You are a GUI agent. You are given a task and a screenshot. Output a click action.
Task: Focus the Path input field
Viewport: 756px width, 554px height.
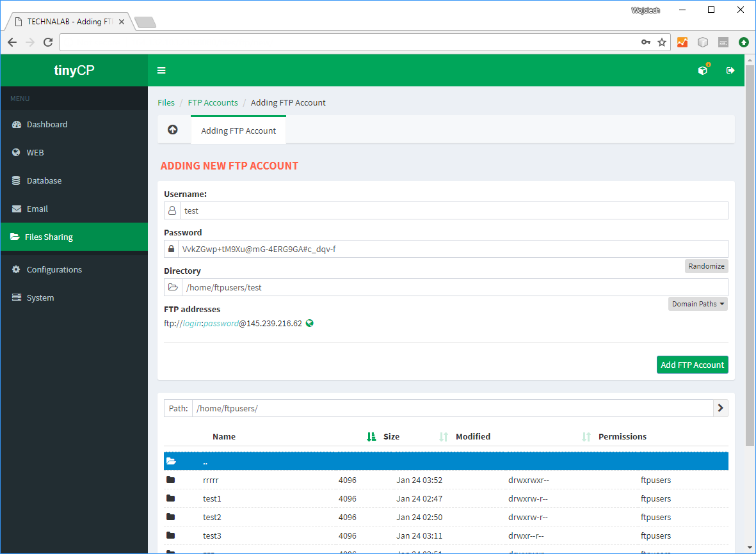coord(453,408)
